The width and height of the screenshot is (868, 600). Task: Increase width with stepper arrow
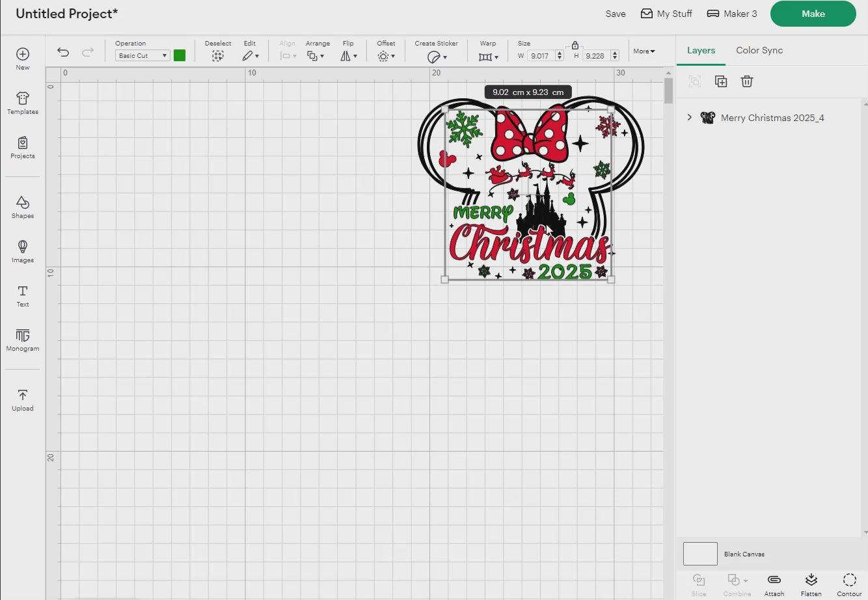coord(560,53)
